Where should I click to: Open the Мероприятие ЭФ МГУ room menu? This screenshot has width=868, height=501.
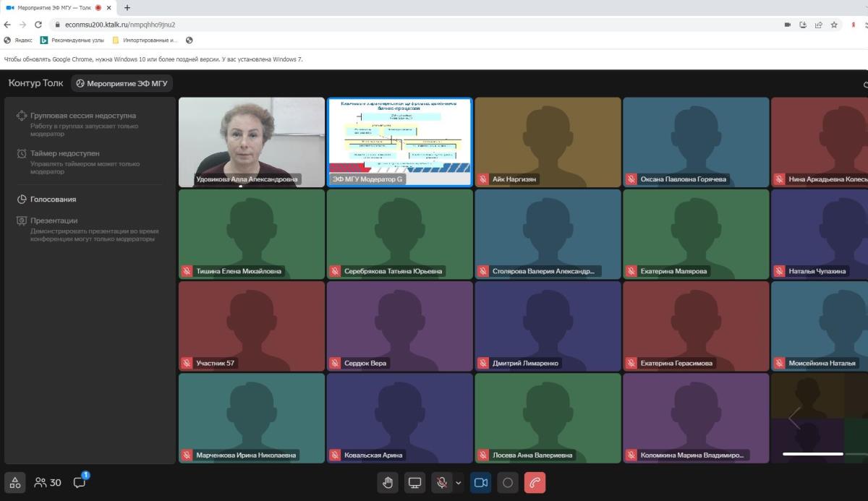[x=122, y=83]
